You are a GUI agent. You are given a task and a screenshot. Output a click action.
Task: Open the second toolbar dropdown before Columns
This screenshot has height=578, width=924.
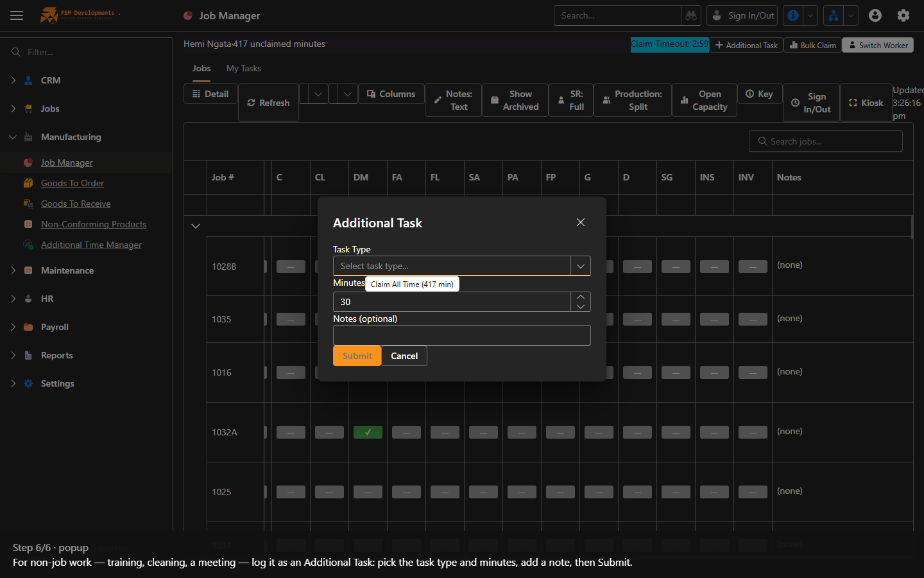tap(347, 94)
